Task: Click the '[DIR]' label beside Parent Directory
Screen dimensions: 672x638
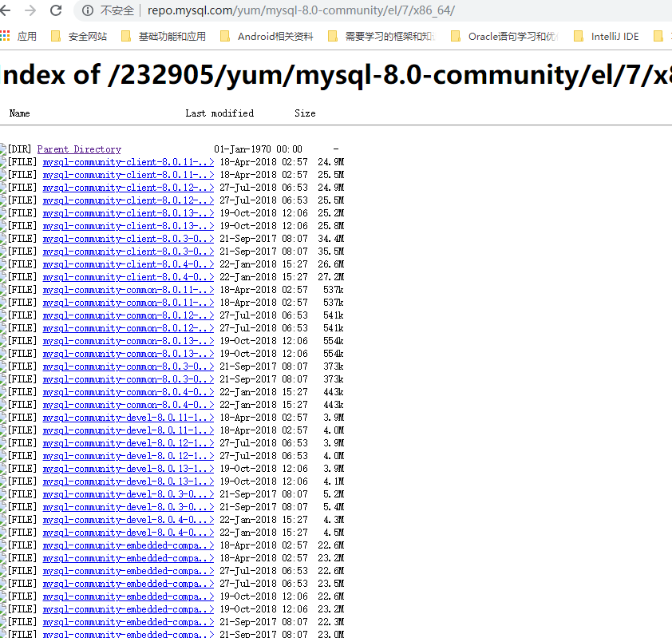Action: click(20, 149)
